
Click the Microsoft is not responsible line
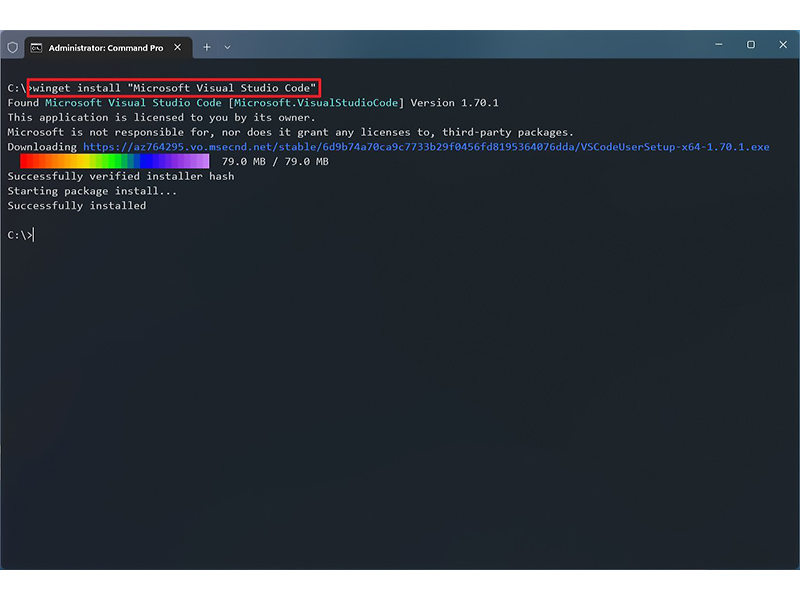click(290, 132)
